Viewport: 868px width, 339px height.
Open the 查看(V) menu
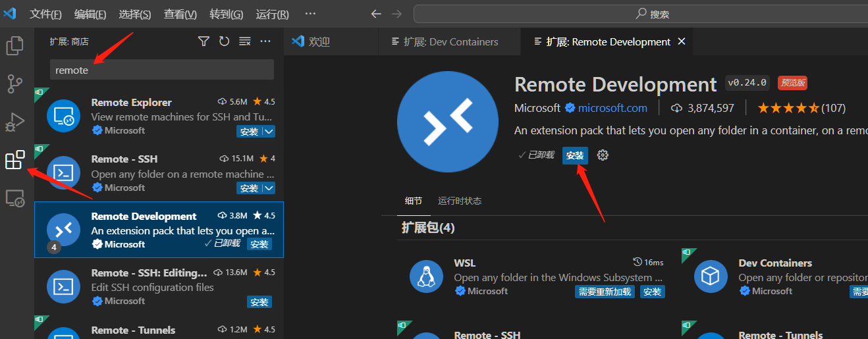180,14
